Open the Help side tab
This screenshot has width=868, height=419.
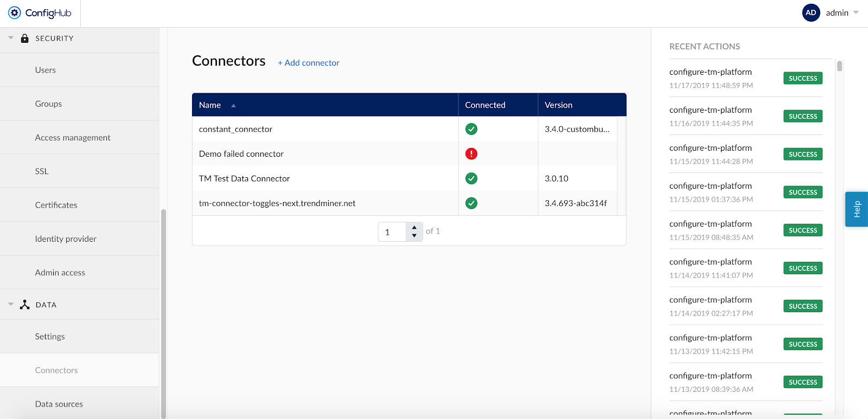click(x=857, y=209)
